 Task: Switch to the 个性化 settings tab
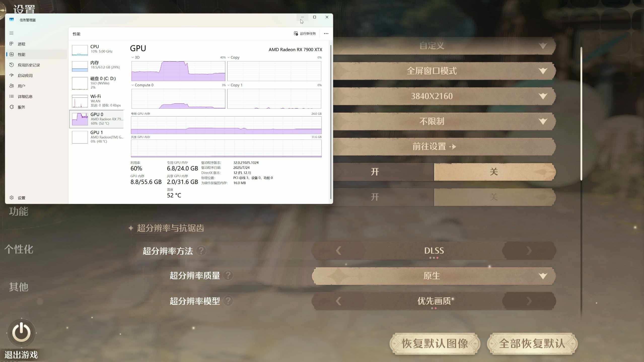click(19, 249)
